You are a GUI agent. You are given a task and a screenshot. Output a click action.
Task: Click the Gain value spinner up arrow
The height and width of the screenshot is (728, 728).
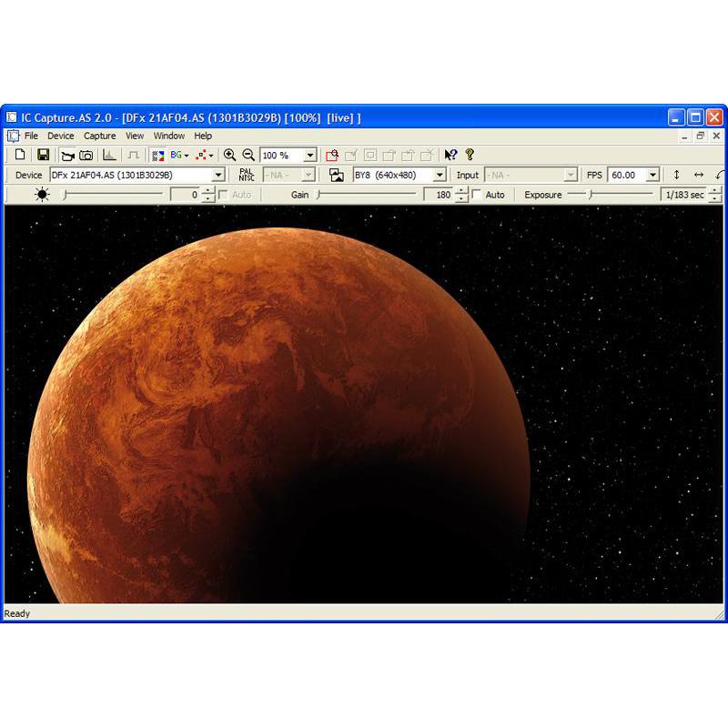[x=459, y=189]
